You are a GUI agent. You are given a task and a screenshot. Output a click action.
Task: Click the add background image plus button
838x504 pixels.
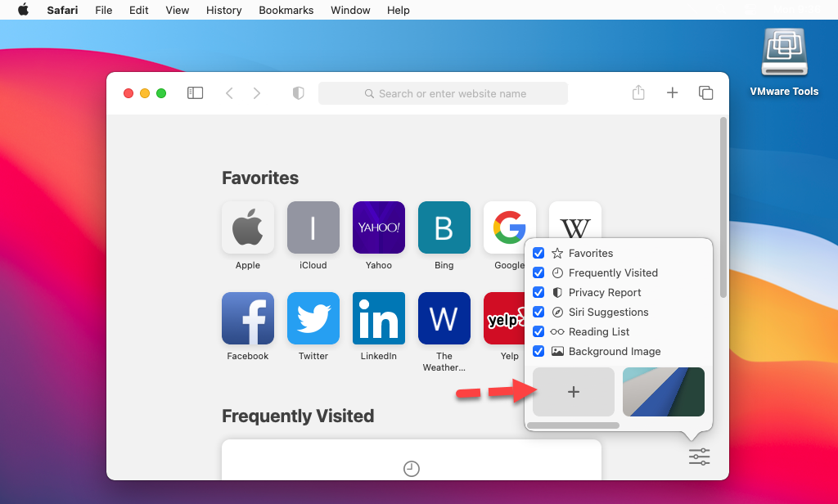point(573,392)
